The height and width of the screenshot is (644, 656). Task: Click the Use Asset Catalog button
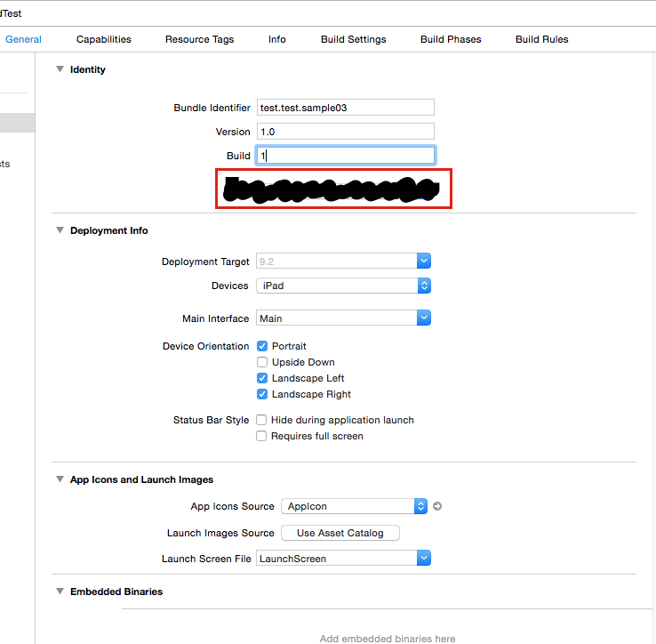[x=340, y=533]
